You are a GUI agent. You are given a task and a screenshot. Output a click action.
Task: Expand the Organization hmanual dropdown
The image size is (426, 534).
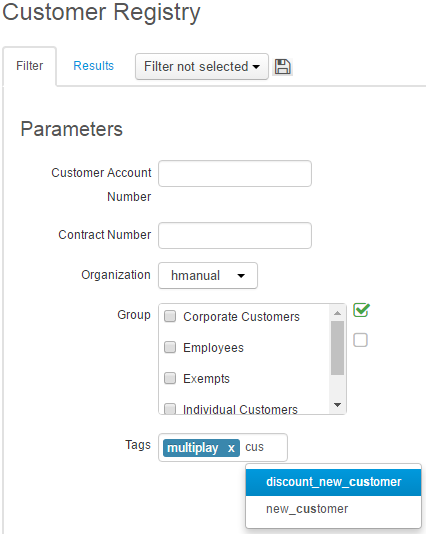click(208, 276)
